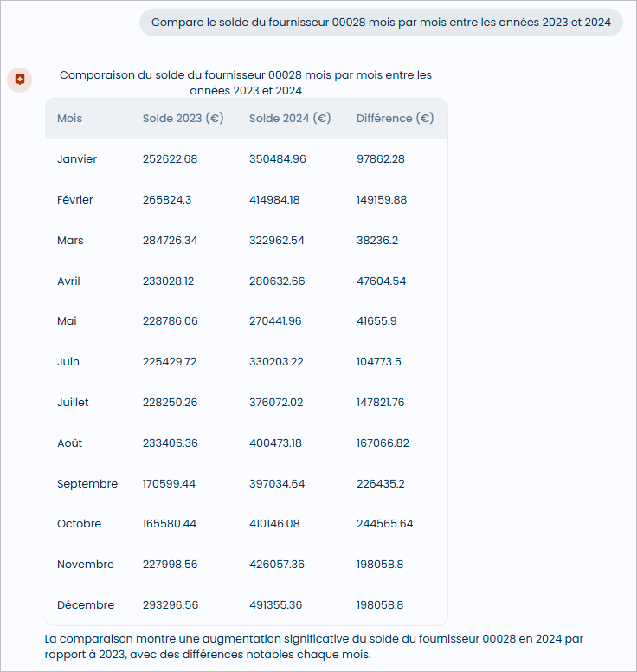This screenshot has width=637, height=672.
Task: Click the Novembre 2024 balance 426057.36
Action: [x=277, y=565]
